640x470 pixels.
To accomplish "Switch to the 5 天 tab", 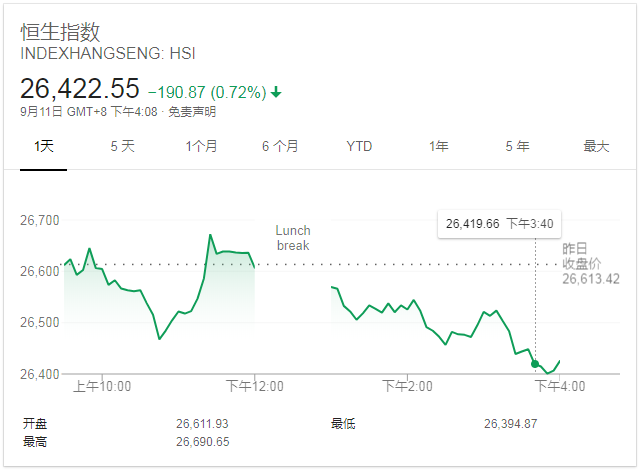I will 122,146.
